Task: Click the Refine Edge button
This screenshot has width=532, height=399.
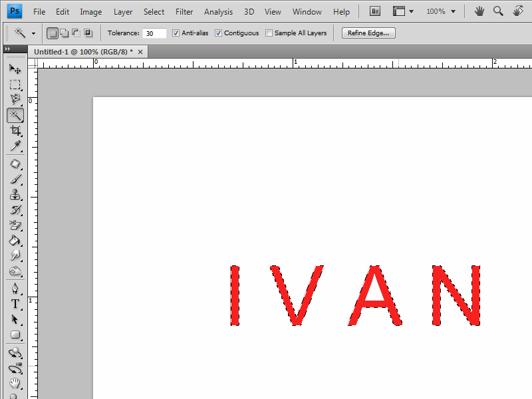Action: click(x=368, y=33)
